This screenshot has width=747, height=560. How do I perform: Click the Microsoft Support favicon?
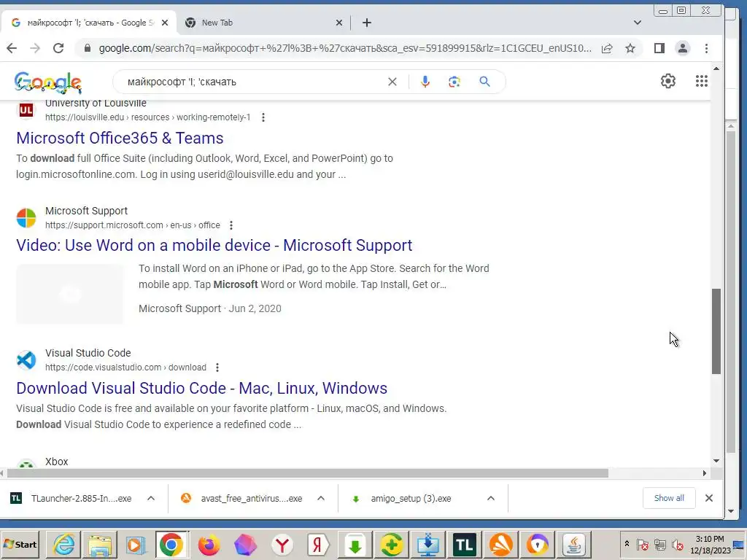26,217
